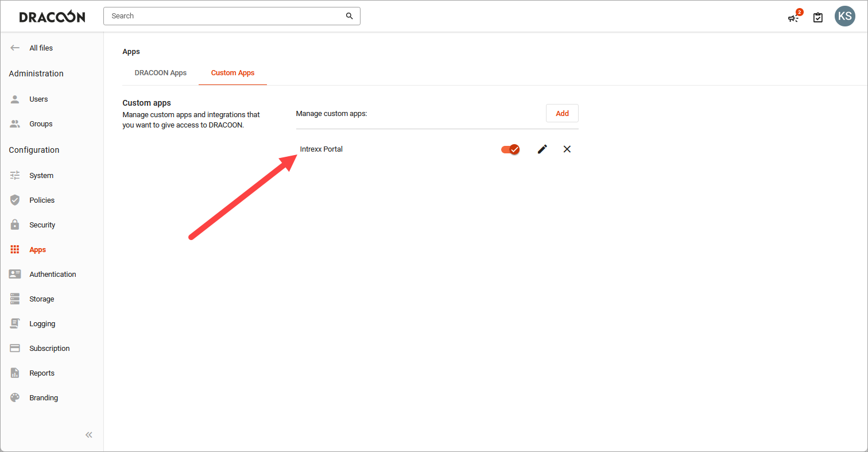Open the Security settings page
This screenshot has width=868, height=452.
[x=42, y=225]
